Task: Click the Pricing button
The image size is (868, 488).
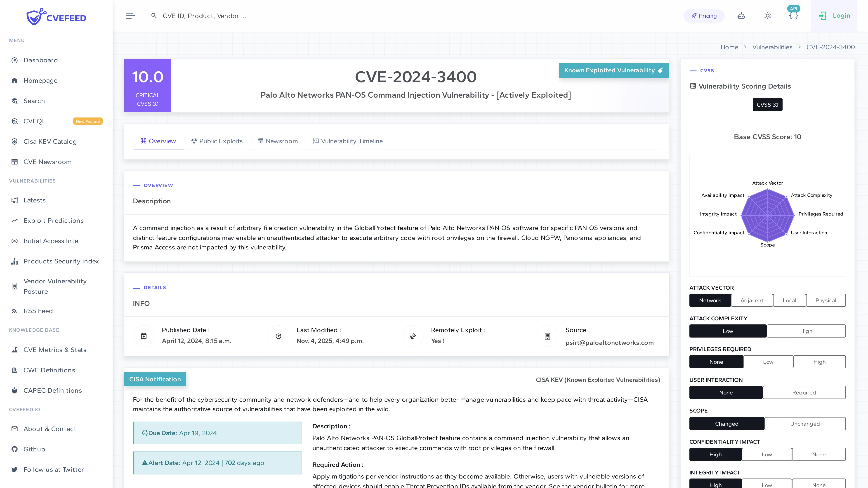Action: tap(704, 16)
